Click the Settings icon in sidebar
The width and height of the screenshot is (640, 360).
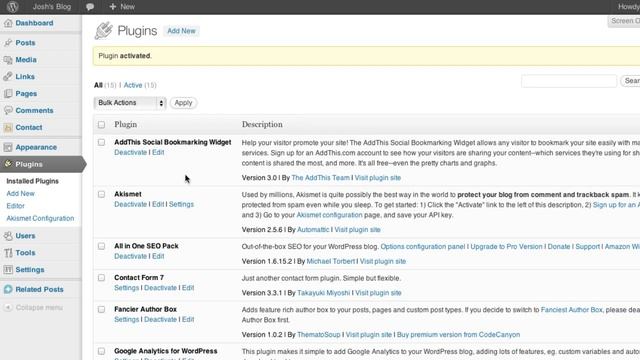(8, 269)
